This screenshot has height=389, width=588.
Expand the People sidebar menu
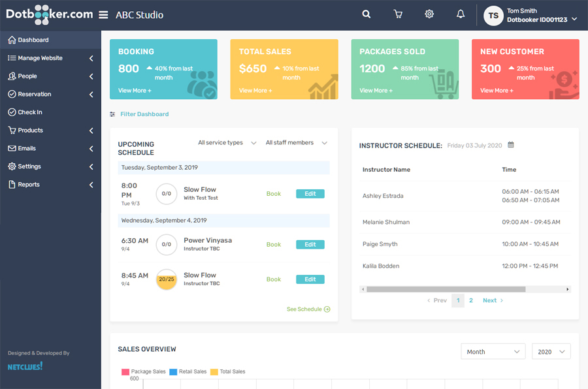91,75
